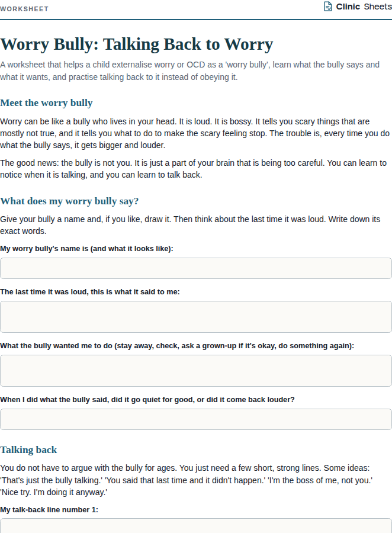Focus the 'quiet for good or louder' input field

pos(196,419)
